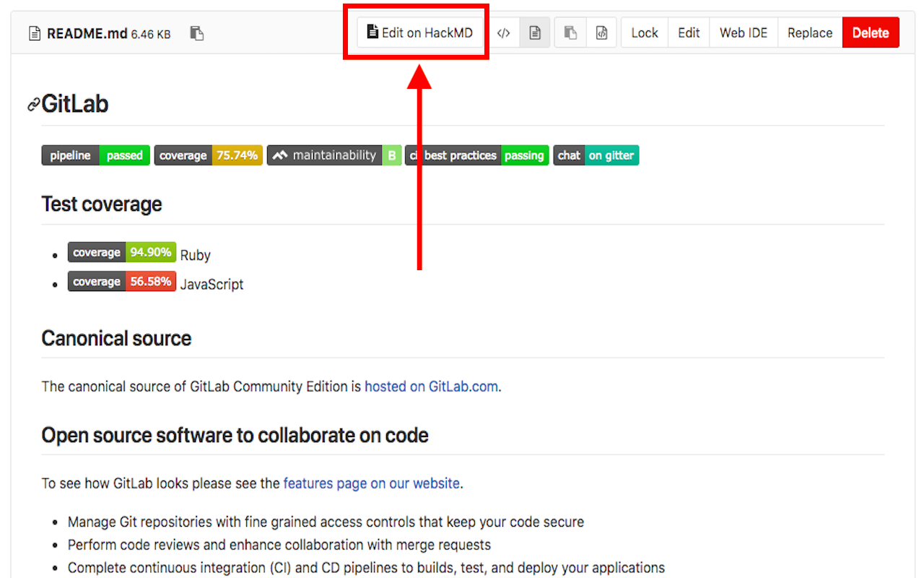Click the Edit on HackMD button
This screenshot has height=578, width=924.
coord(420,33)
